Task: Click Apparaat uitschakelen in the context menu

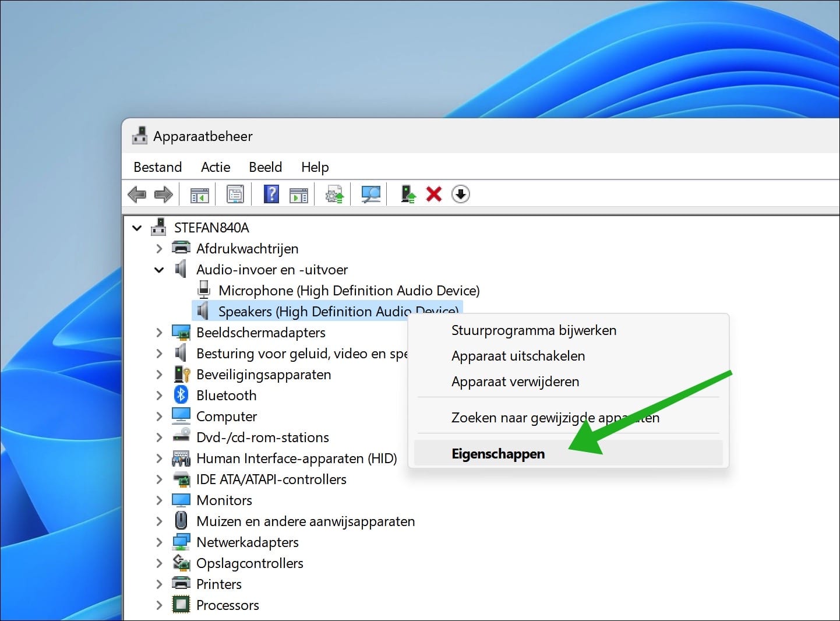Action: coord(518,356)
